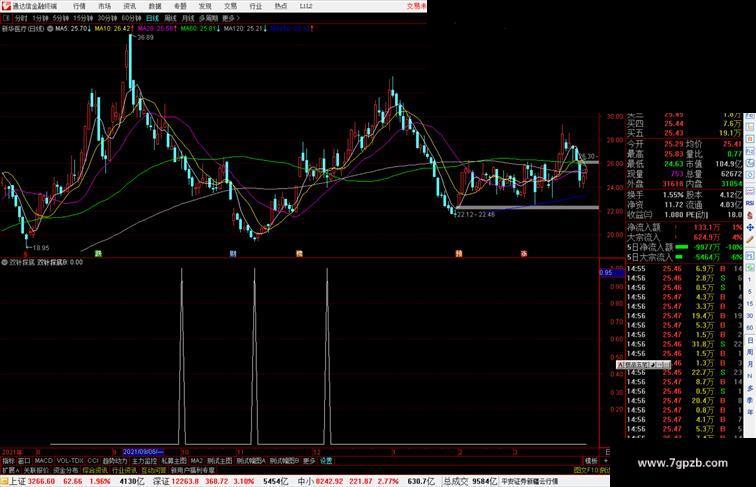Select sidebar 1 minute period button
Image resolution: width=756 pixels, height=487 pixels.
coord(750,280)
